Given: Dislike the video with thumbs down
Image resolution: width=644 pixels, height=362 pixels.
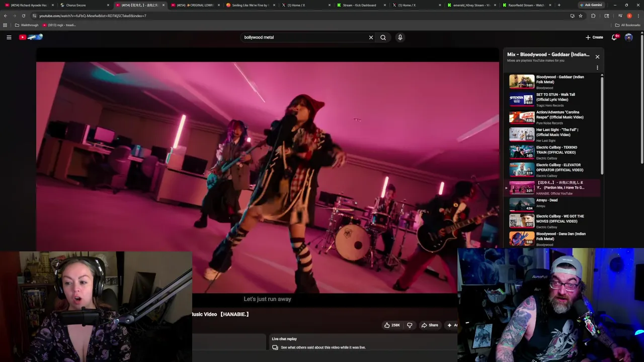Looking at the screenshot, I should tap(410, 325).
